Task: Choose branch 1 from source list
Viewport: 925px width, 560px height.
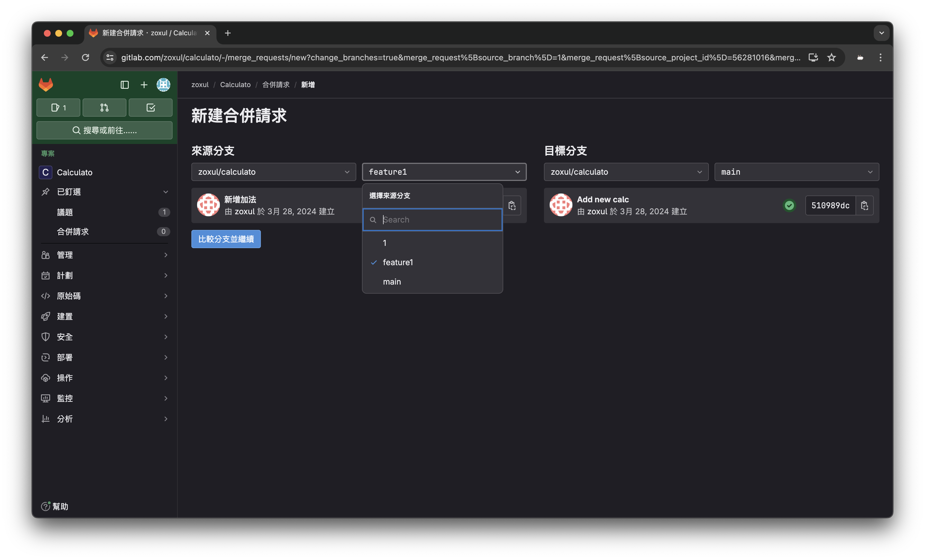Action: (x=384, y=243)
